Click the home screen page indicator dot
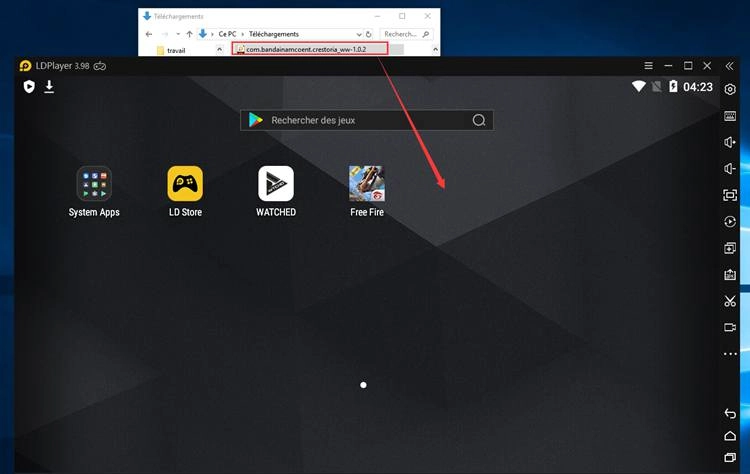Image resolution: width=750 pixels, height=474 pixels. coord(364,385)
